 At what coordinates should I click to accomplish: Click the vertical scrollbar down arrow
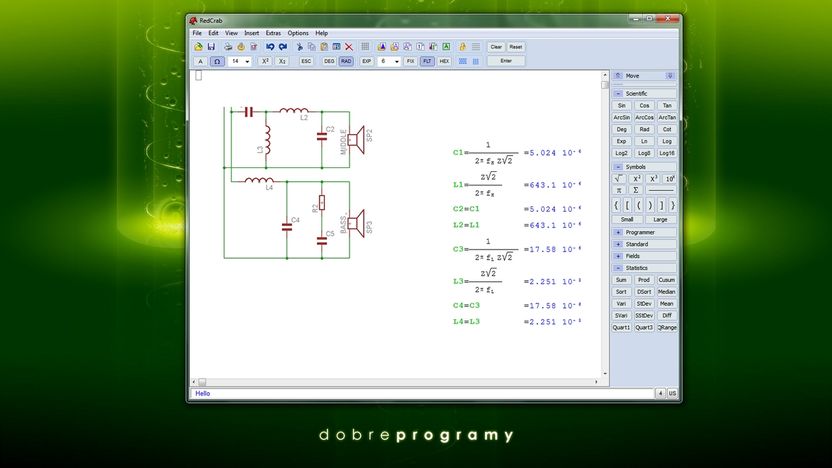[605, 374]
